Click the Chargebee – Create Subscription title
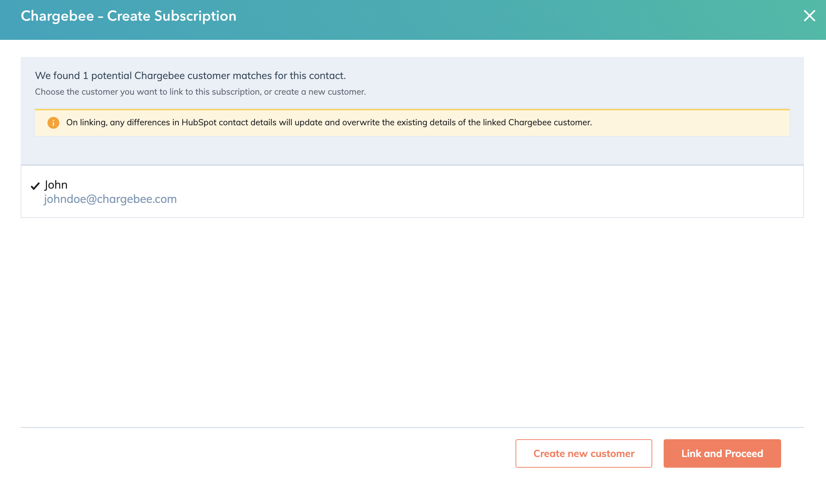 (x=129, y=16)
